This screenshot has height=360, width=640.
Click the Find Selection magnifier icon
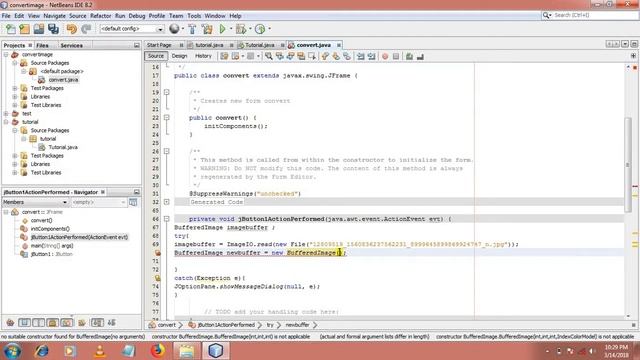click(x=269, y=56)
